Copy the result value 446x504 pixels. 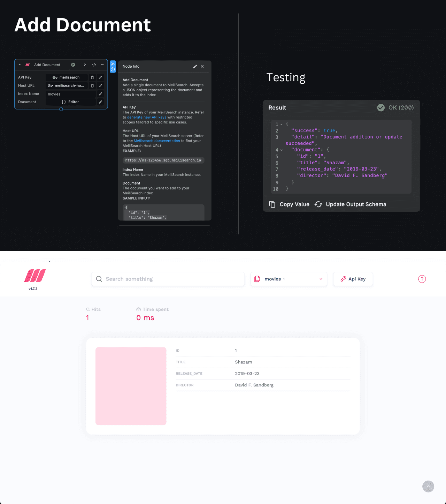[x=289, y=204]
